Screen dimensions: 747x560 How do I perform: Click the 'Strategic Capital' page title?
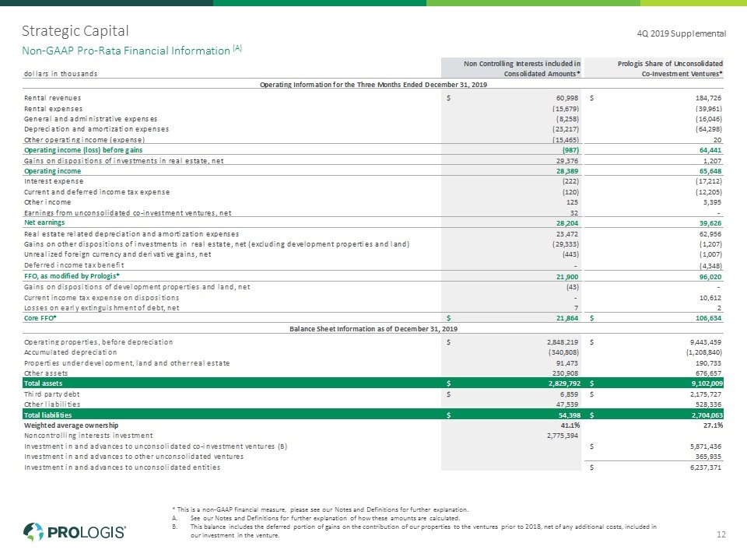point(75,31)
